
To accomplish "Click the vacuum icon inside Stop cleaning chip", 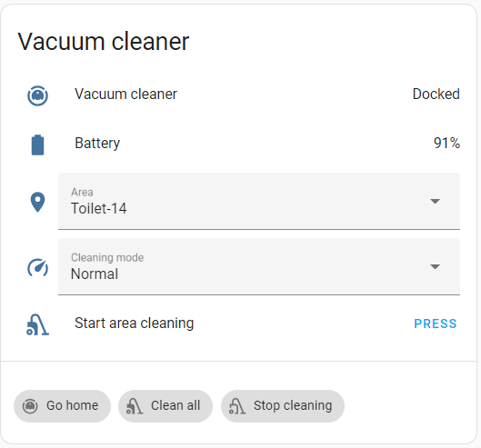I will [237, 406].
